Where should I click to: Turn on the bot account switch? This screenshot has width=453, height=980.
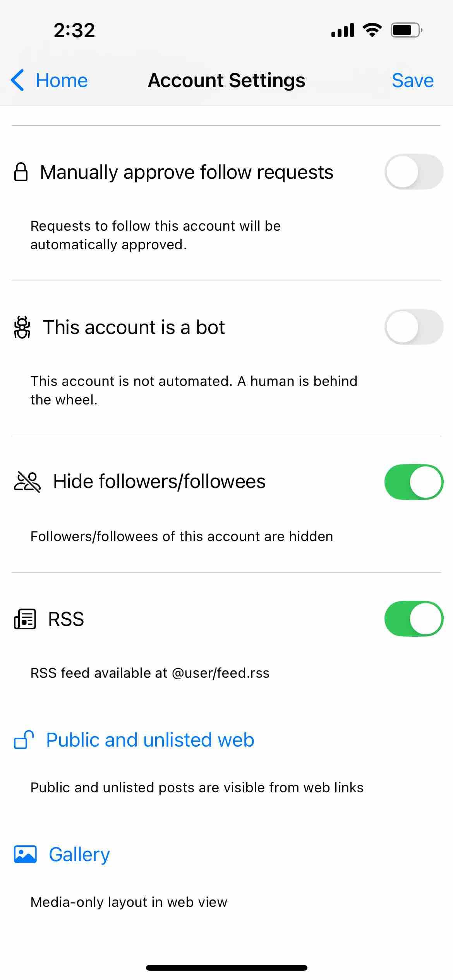click(414, 327)
